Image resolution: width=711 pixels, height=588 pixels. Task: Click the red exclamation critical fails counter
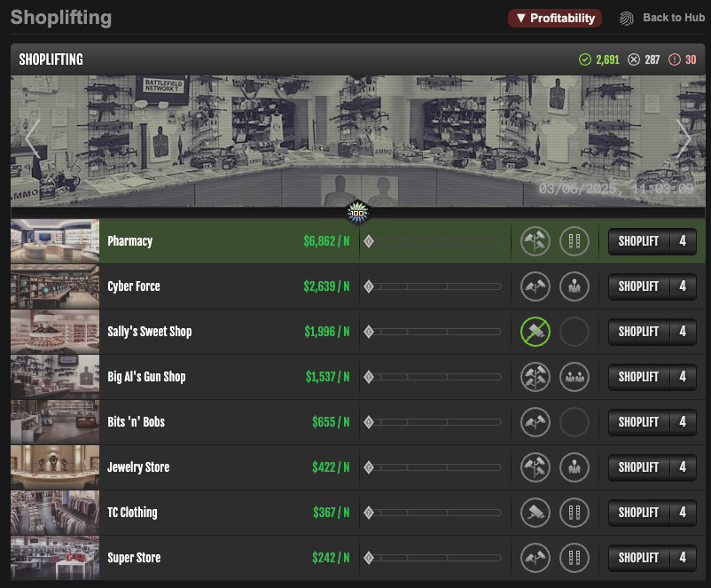(682, 59)
